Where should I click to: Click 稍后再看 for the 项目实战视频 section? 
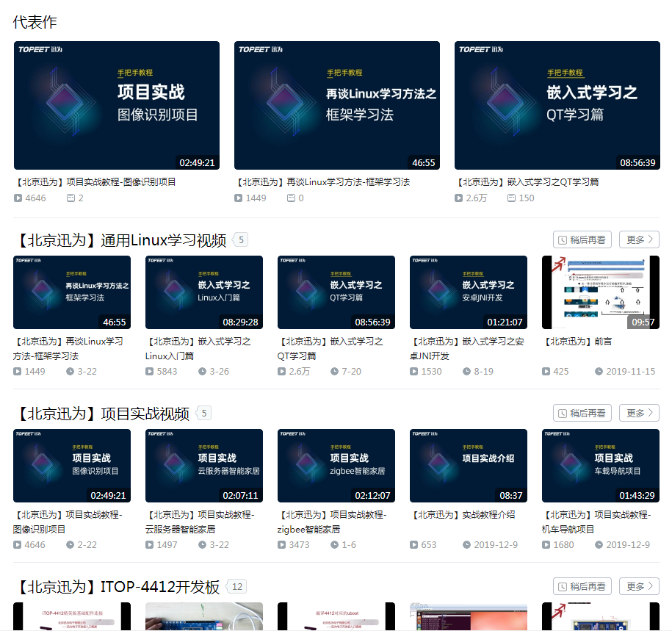[582, 413]
